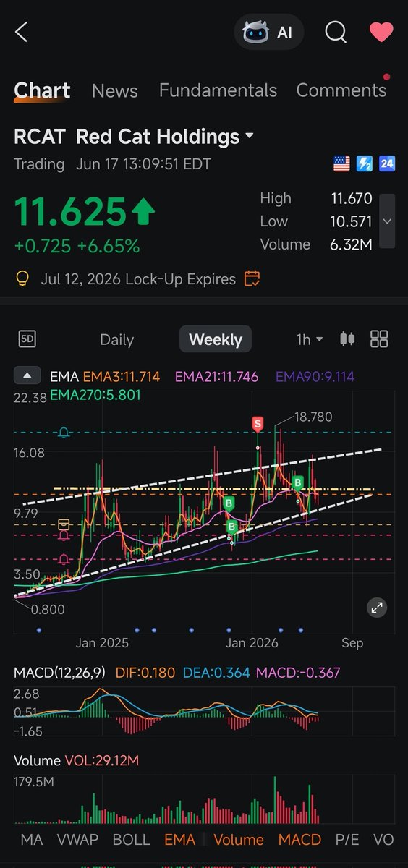Collapse the EMA legend arrow
Image resolution: width=408 pixels, height=868 pixels.
tap(27, 376)
